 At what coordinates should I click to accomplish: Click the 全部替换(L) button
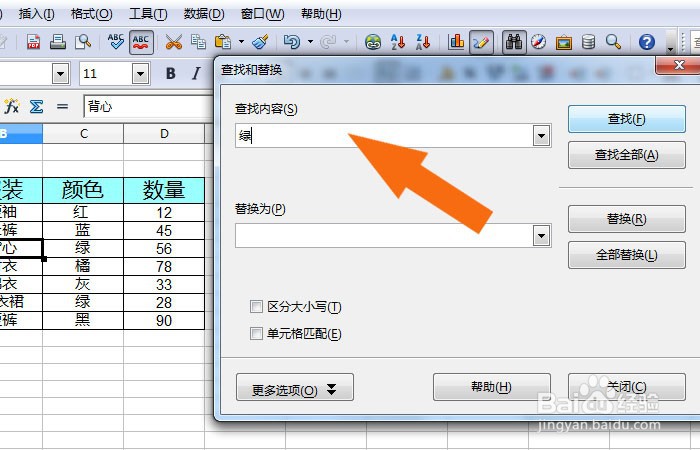(x=626, y=255)
